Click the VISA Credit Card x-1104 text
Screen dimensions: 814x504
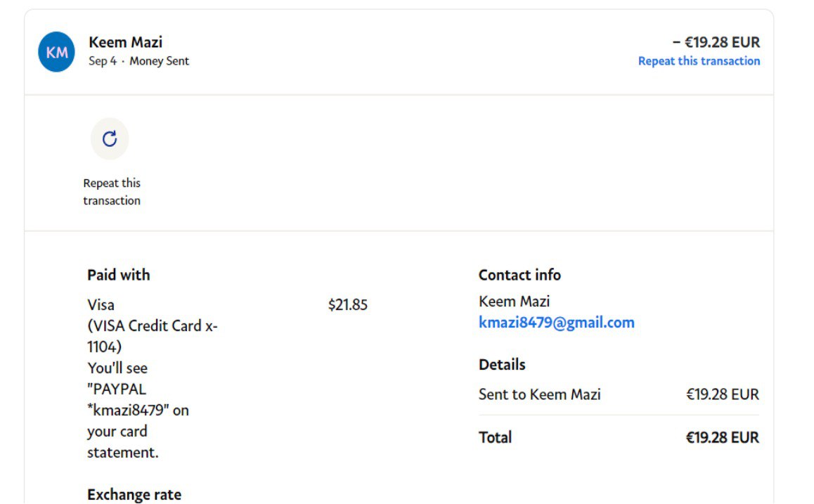point(152,336)
